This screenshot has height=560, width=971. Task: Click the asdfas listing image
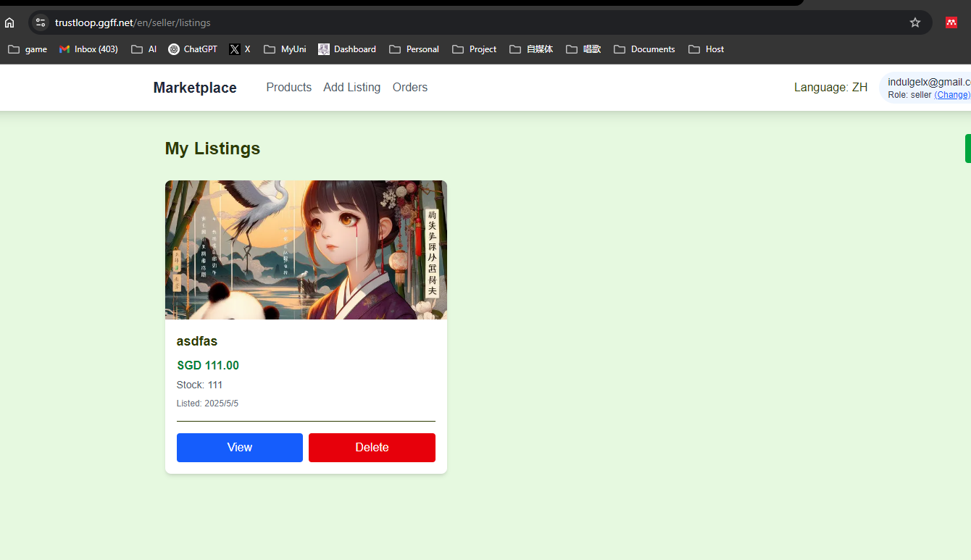pos(306,250)
